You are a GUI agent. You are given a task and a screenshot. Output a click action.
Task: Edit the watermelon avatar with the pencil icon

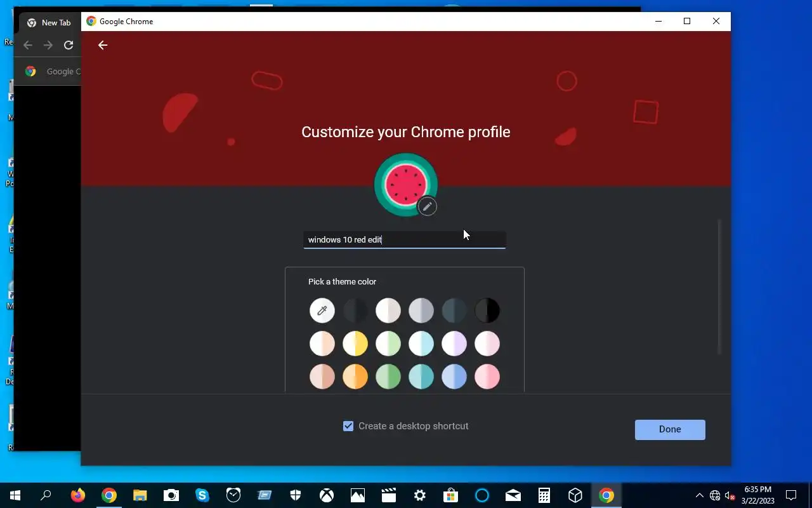click(x=428, y=206)
